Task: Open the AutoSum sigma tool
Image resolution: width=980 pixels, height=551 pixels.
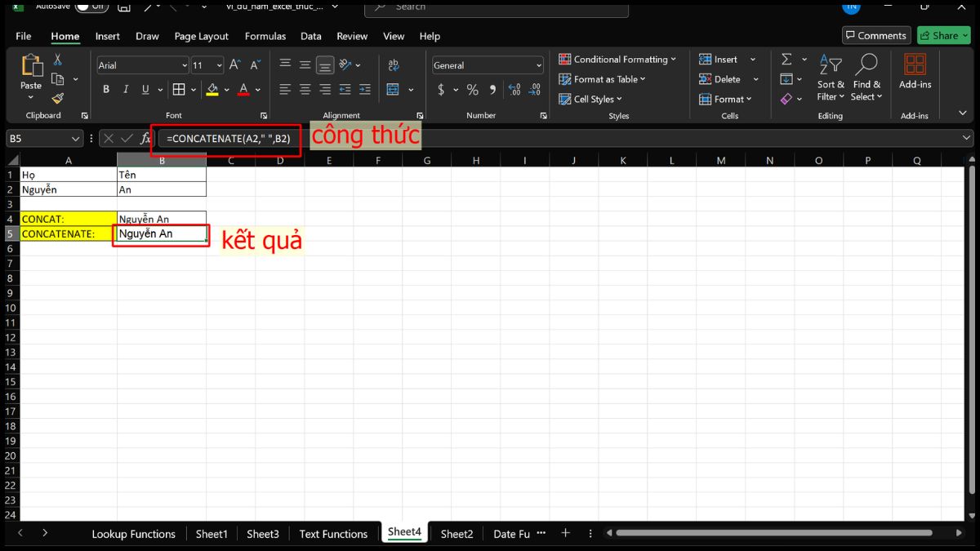Action: tap(786, 60)
